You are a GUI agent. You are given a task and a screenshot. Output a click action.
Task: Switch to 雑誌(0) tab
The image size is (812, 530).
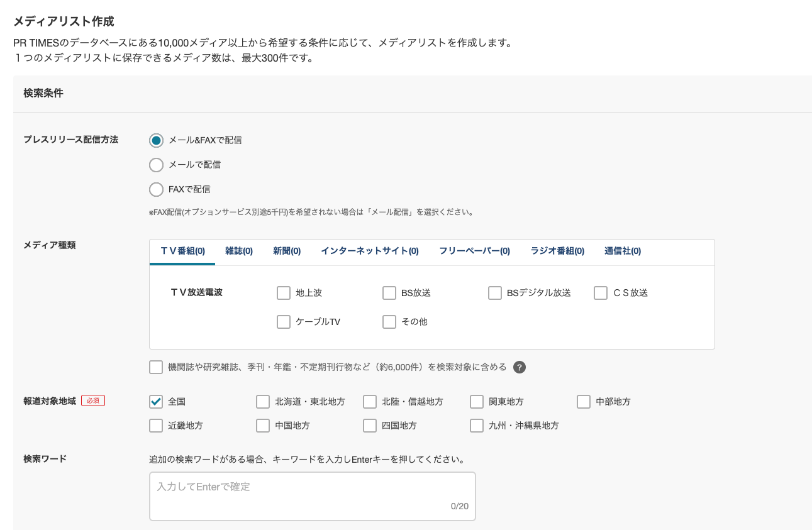239,251
